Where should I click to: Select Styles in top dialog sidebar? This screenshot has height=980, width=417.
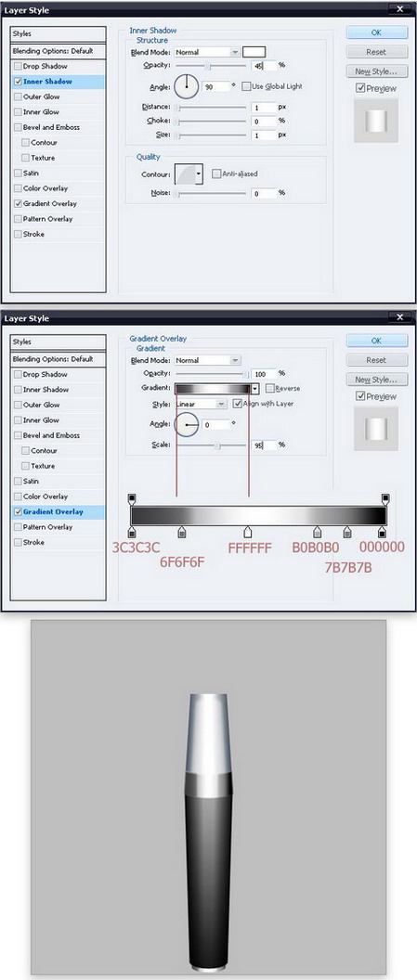click(x=59, y=33)
